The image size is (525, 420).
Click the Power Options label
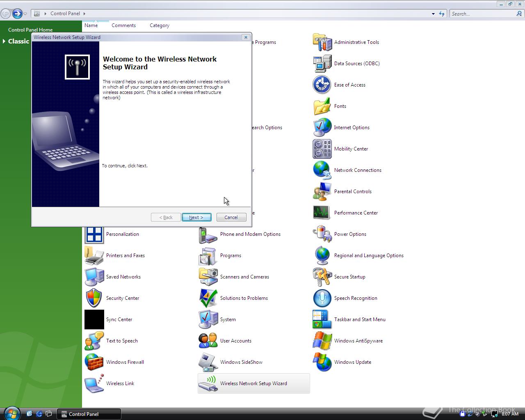(350, 234)
